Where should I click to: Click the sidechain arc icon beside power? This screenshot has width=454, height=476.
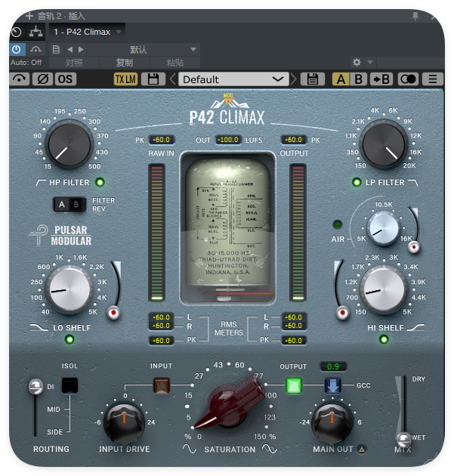point(36,49)
